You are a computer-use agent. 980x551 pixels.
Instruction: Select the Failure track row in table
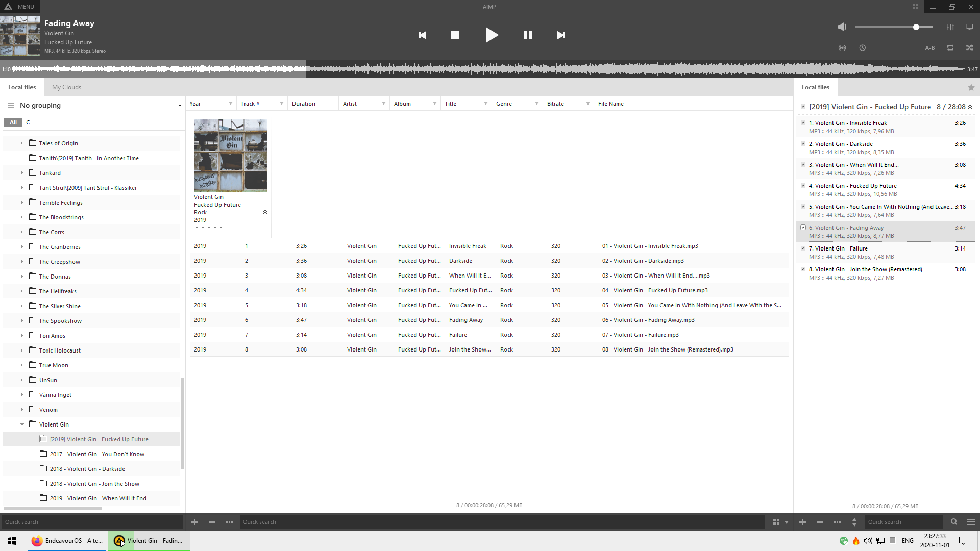pyautogui.click(x=489, y=335)
